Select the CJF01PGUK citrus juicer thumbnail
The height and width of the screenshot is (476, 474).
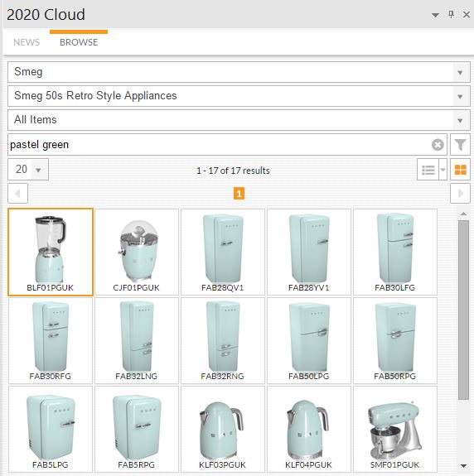pos(137,252)
